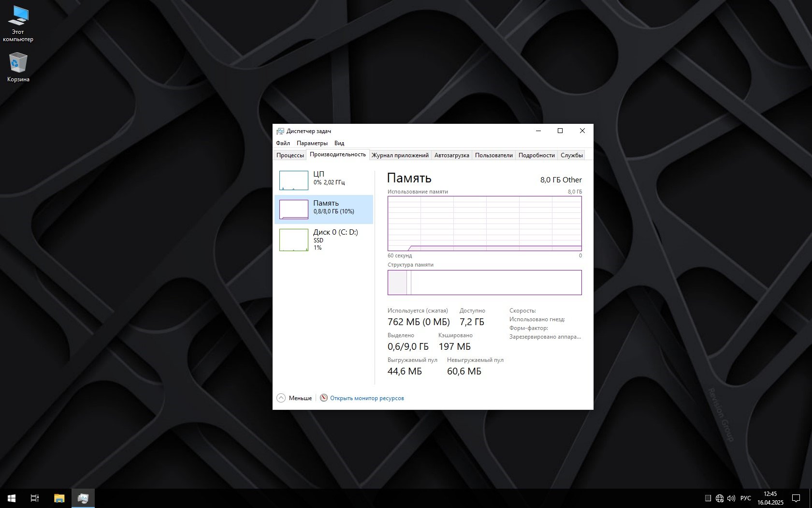Click the 60 секунд graph axis label
812x508 pixels.
pyautogui.click(x=400, y=255)
